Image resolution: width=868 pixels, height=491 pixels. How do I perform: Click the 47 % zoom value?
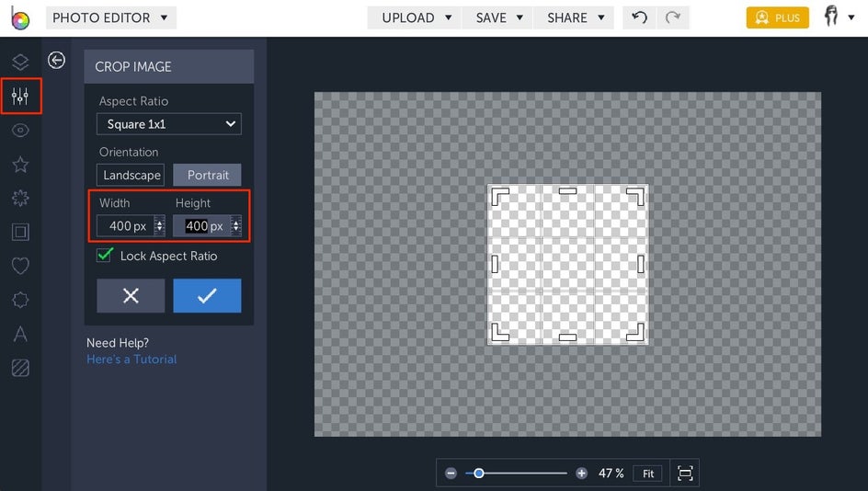[611, 474]
